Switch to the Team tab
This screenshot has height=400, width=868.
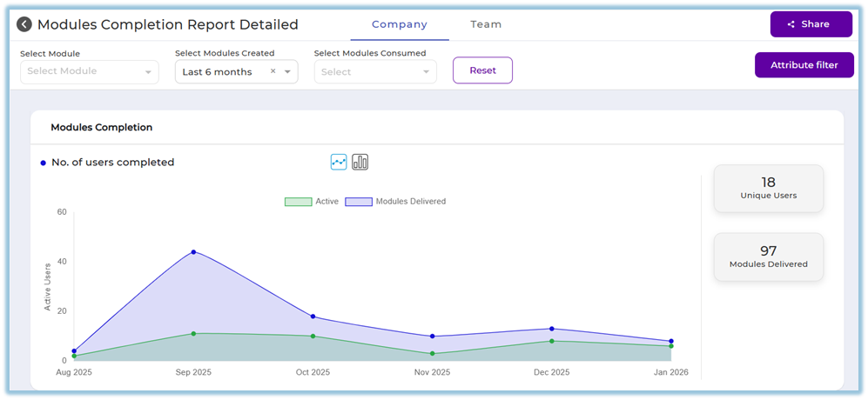pyautogui.click(x=486, y=24)
